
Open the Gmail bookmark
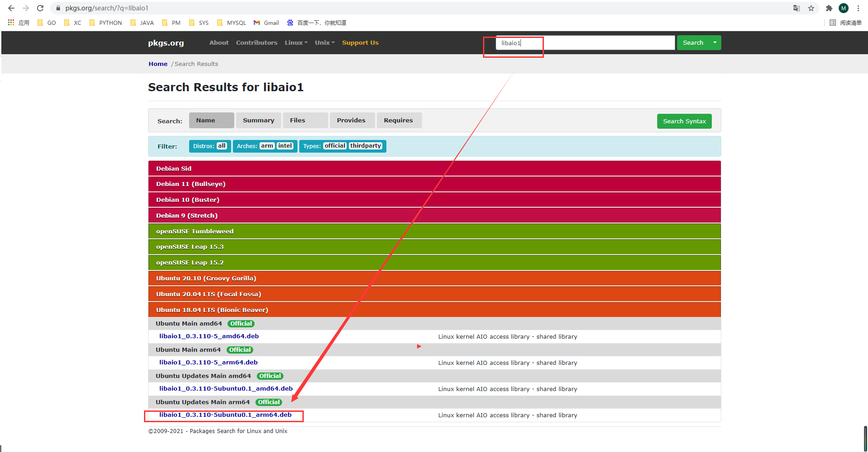point(266,23)
